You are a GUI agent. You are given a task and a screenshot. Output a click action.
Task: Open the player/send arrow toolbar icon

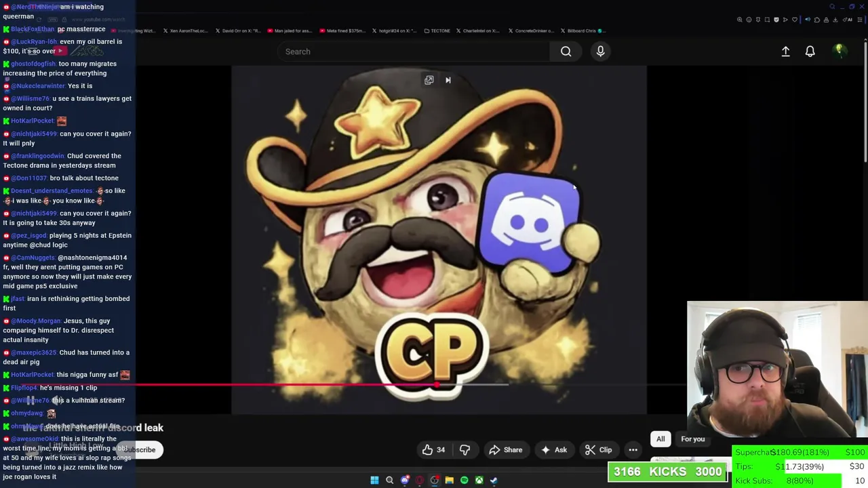785,20
